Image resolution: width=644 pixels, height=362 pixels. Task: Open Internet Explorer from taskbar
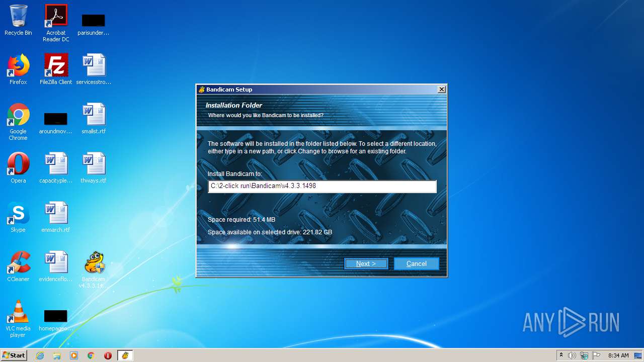pyautogui.click(x=40, y=355)
